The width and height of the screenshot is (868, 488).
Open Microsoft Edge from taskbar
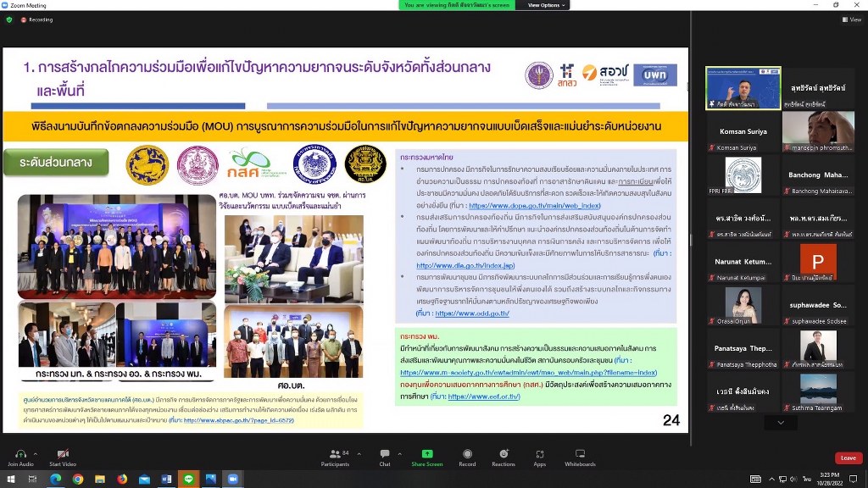point(55,480)
